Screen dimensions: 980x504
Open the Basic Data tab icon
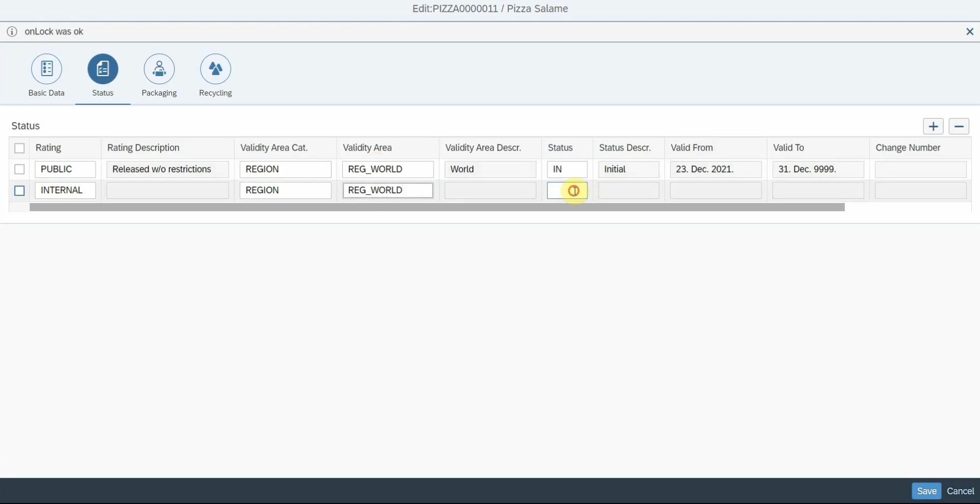47,69
